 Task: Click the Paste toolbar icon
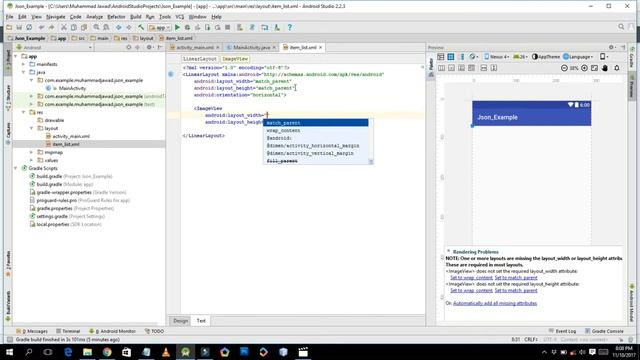[84, 27]
